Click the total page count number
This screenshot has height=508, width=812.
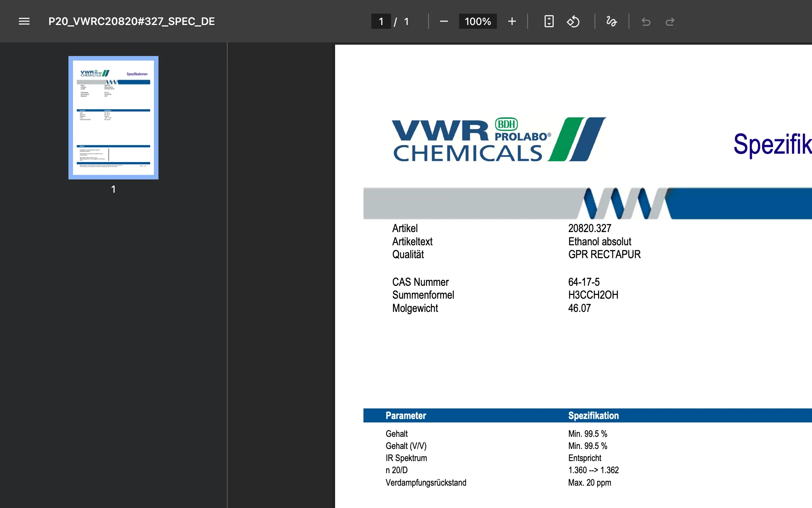point(406,21)
